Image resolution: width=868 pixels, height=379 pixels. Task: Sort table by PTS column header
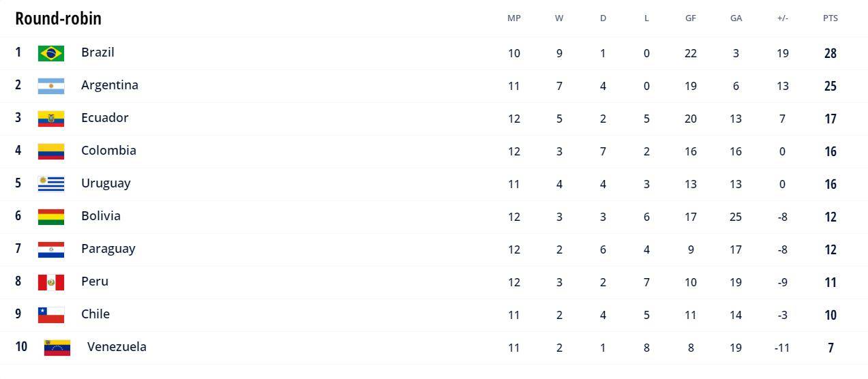pyautogui.click(x=830, y=18)
